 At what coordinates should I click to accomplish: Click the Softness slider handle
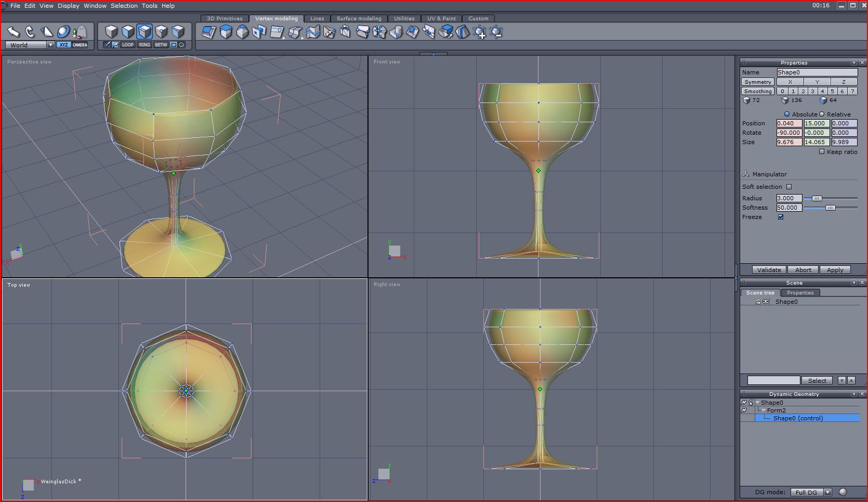(830, 208)
